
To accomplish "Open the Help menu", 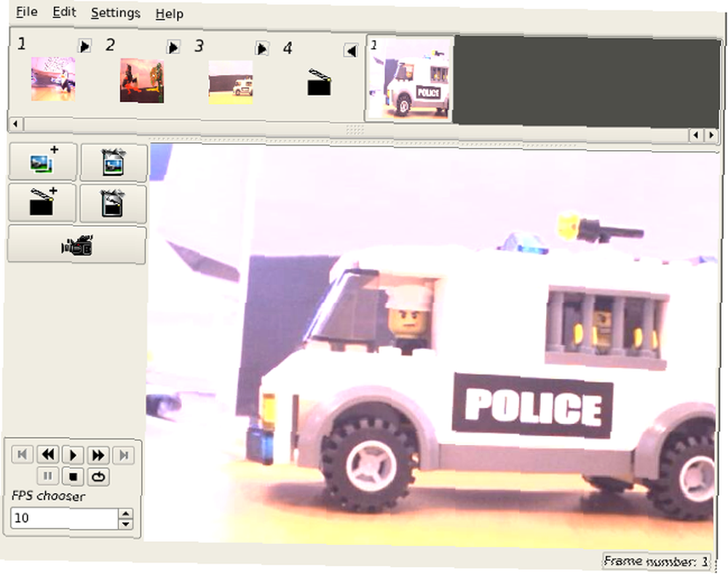I will (x=170, y=14).
